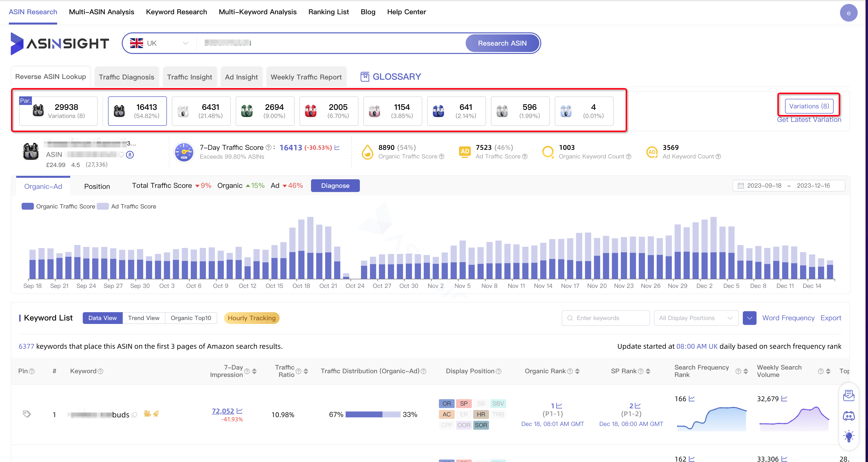The height and width of the screenshot is (462, 868).
Task: Open 7-Day Traffic Score trend chart icon
Action: pyautogui.click(x=337, y=147)
